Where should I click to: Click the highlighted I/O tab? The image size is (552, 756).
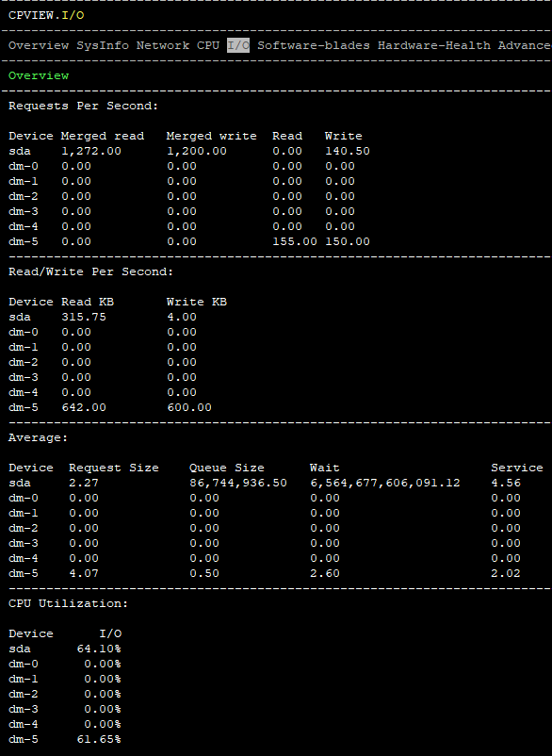[238, 45]
